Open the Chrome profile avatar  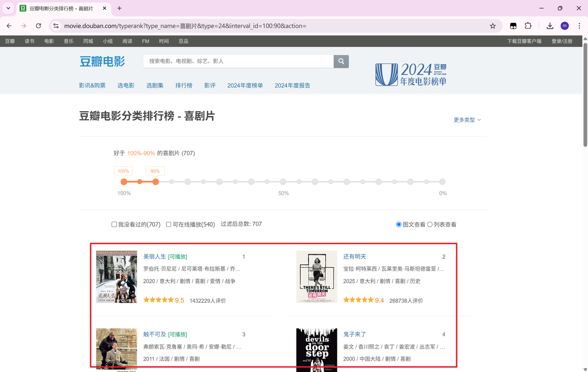[565, 26]
